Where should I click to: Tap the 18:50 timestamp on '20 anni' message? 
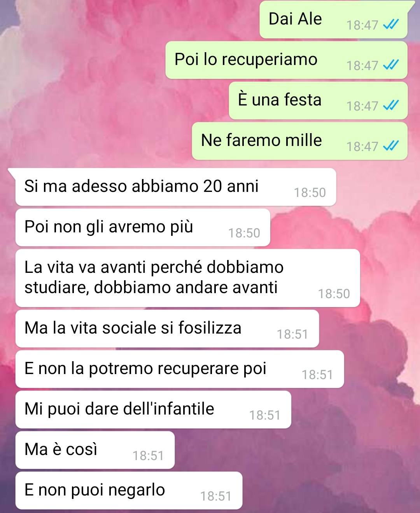[x=310, y=192]
